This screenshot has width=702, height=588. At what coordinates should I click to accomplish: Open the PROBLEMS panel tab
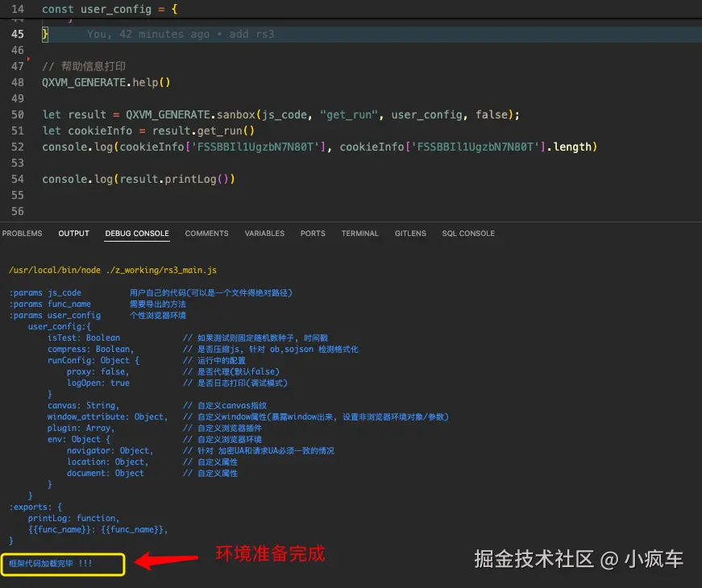click(22, 233)
